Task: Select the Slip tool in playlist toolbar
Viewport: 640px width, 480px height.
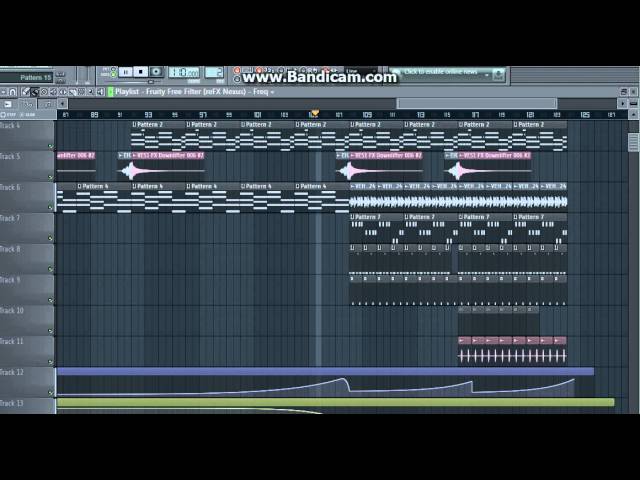Action: click(x=63, y=92)
